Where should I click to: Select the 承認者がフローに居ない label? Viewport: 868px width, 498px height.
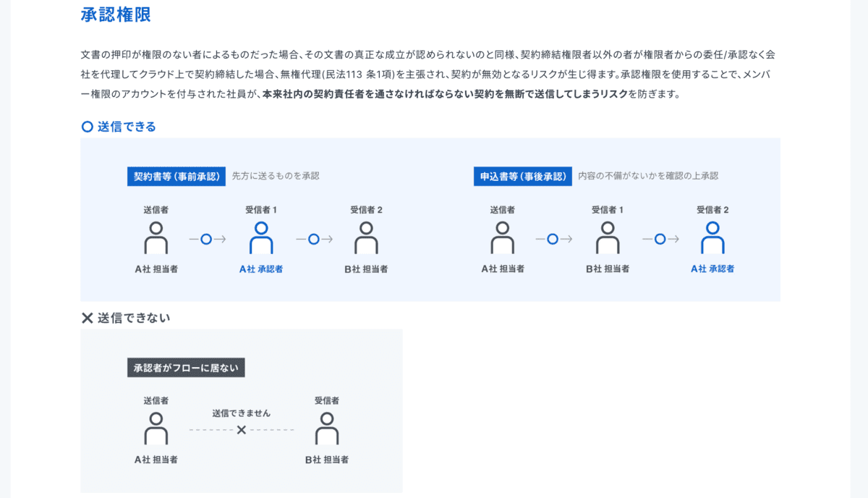click(185, 367)
